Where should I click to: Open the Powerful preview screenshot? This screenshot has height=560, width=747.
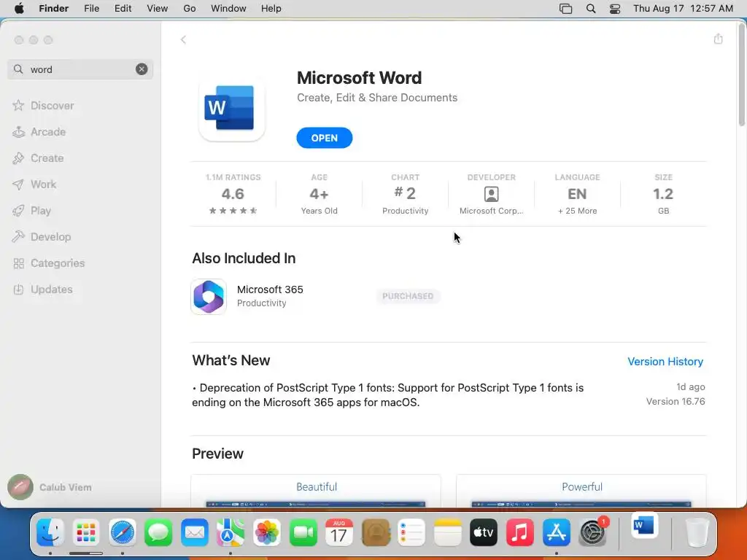click(581, 491)
